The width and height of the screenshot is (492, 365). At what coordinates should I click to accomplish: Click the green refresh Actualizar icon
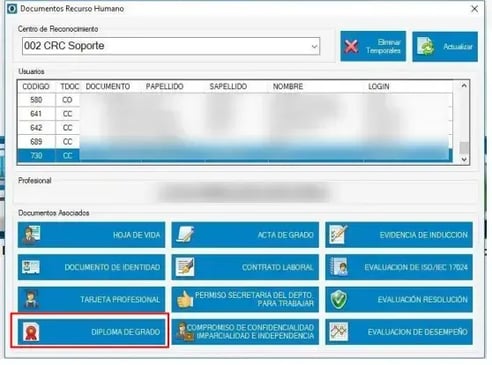425,47
